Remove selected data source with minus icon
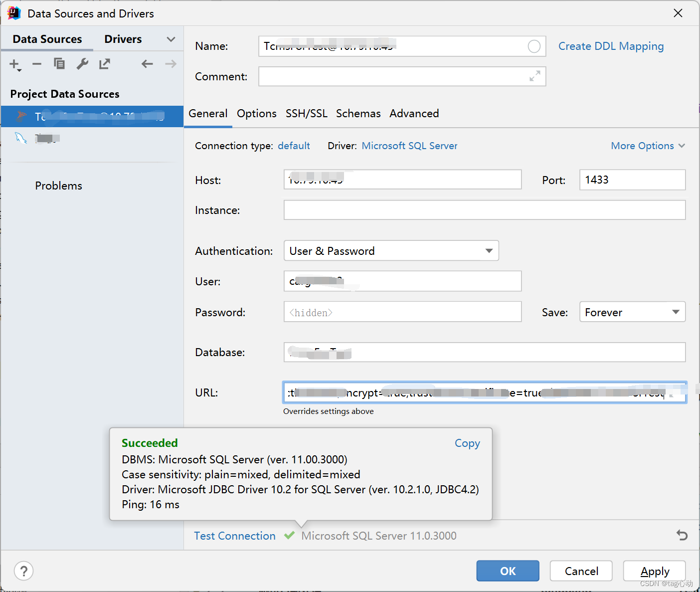The image size is (700, 592). (37, 64)
